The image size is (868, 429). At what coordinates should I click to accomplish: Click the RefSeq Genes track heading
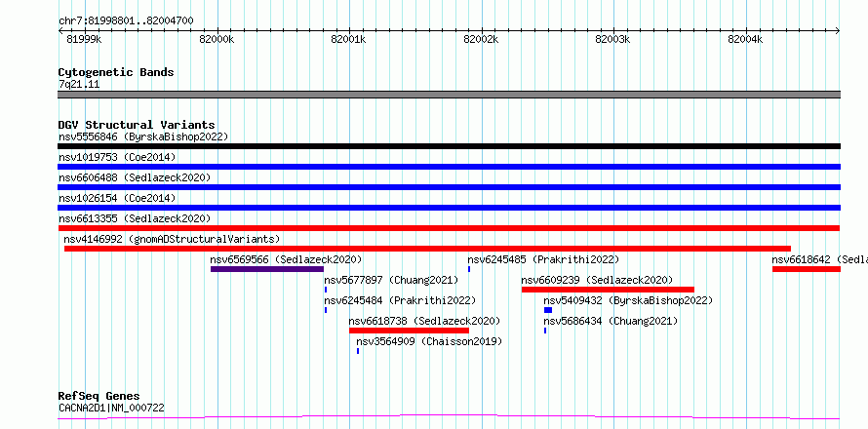coord(99,396)
